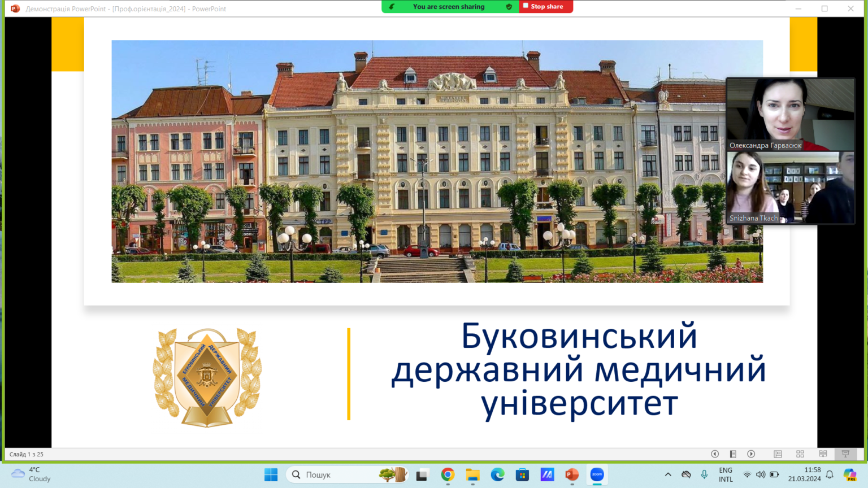Switch to Normal view icon
The width and height of the screenshot is (868, 488).
tap(778, 454)
